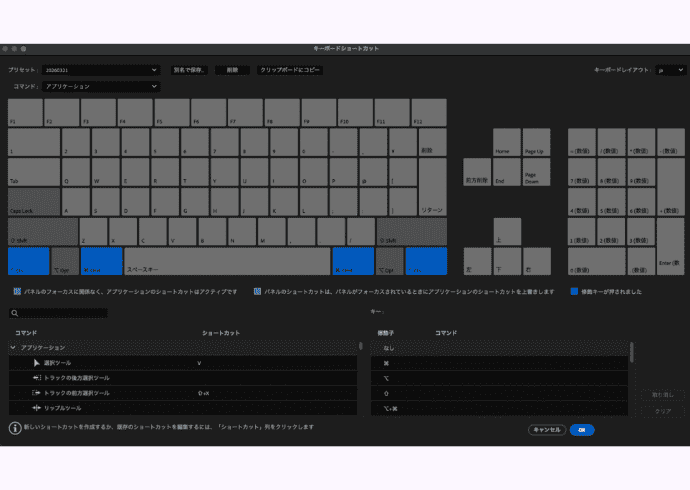Collapse the アプリケーション tree group

[13, 347]
